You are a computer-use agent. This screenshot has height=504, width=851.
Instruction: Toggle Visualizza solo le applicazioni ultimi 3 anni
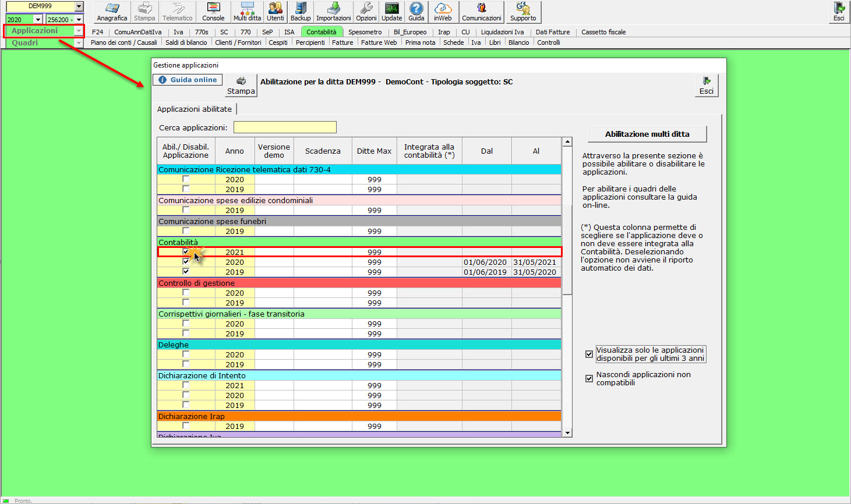[589, 354]
